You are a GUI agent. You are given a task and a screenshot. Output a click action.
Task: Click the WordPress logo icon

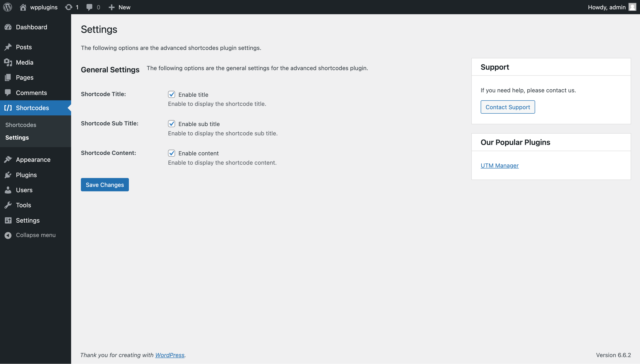click(x=8, y=7)
